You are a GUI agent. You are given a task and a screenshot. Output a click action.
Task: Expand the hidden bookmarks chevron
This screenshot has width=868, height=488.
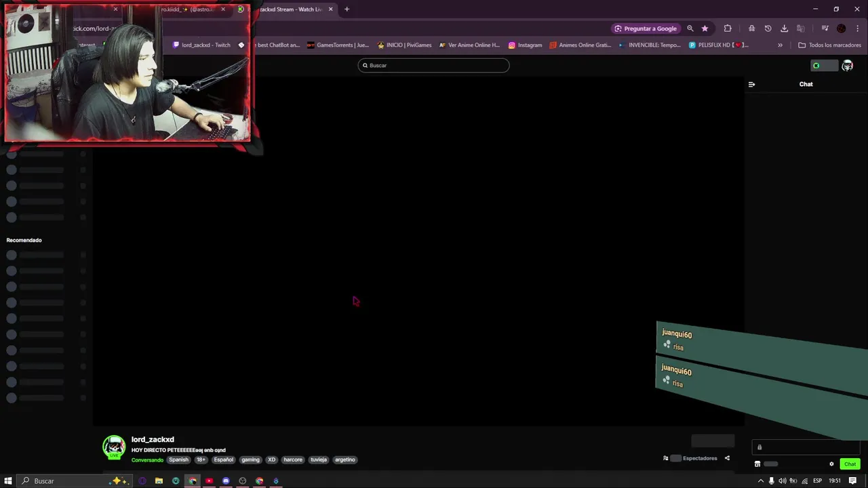point(780,45)
